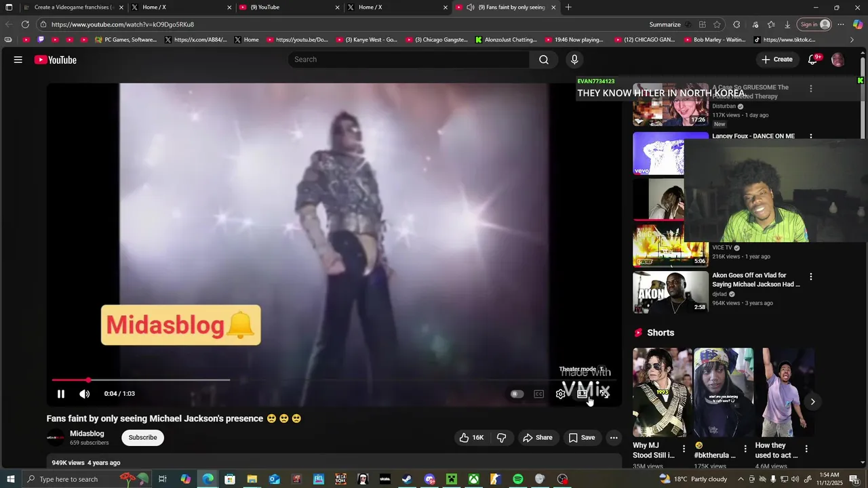Show next Shorts with arrow
This screenshot has height=488, width=868.
tap(813, 402)
